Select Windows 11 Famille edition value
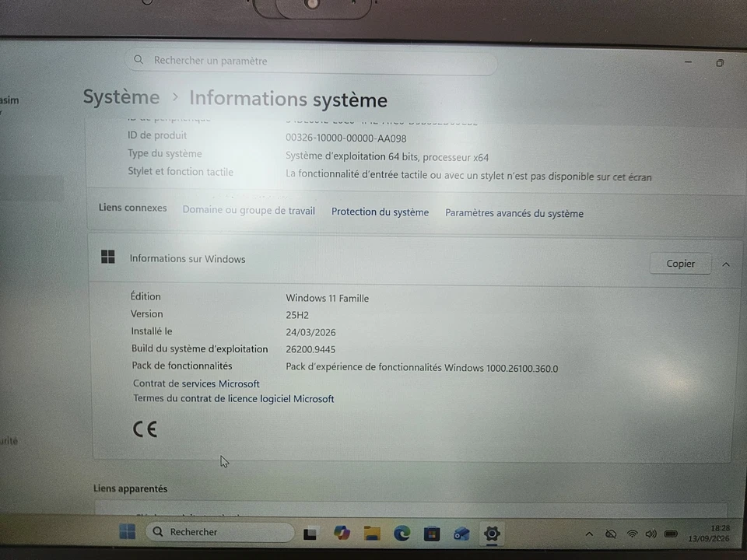Screen dimensions: 747x560 [328, 298]
